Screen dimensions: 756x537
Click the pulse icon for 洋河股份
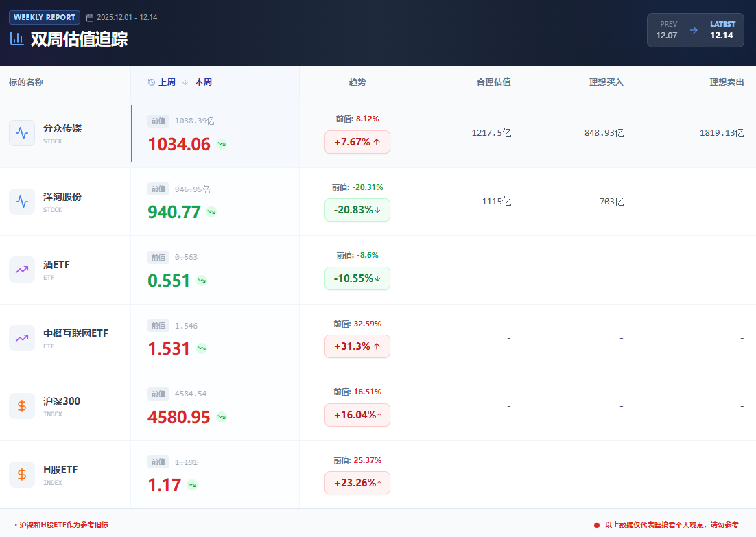click(x=22, y=202)
